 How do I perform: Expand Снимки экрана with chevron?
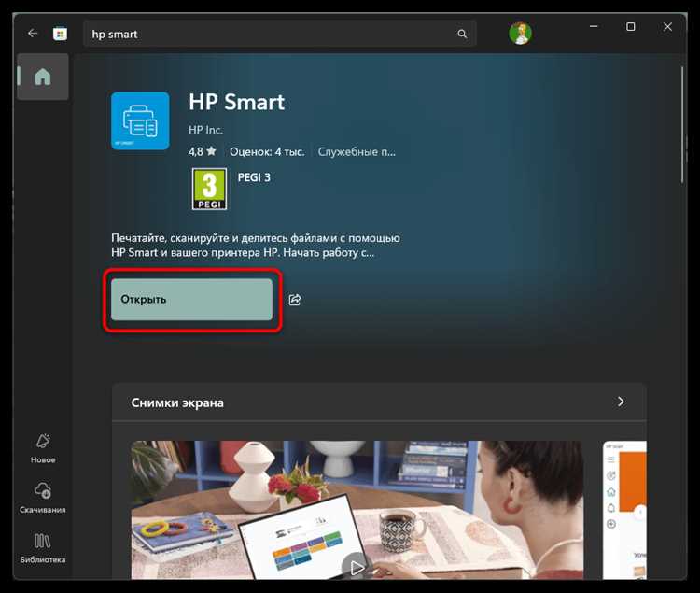[x=621, y=402]
